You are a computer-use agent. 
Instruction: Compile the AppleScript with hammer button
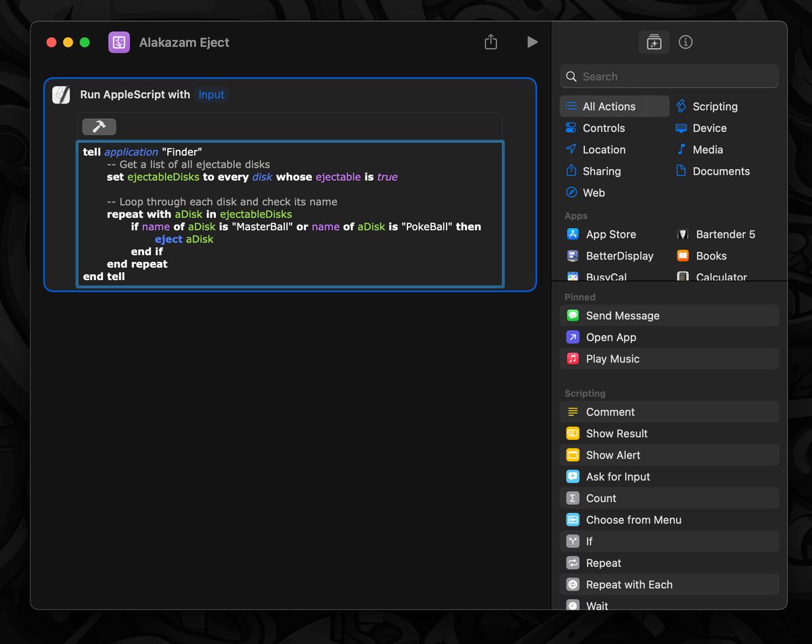click(99, 127)
